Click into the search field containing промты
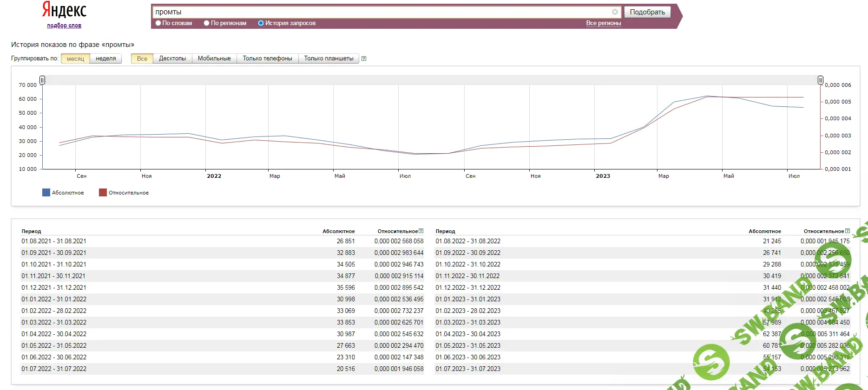The width and height of the screenshot is (868, 390). click(381, 12)
